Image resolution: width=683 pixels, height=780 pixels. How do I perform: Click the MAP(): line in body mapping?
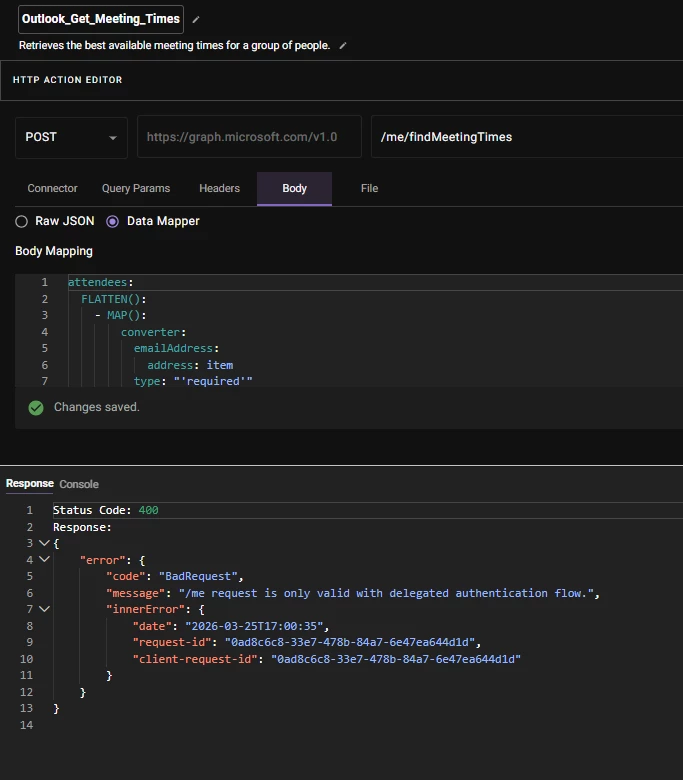pyautogui.click(x=120, y=315)
